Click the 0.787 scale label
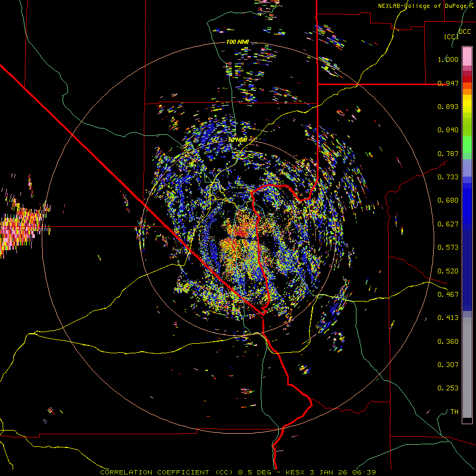The height and width of the screenshot is (476, 476). pos(448,153)
